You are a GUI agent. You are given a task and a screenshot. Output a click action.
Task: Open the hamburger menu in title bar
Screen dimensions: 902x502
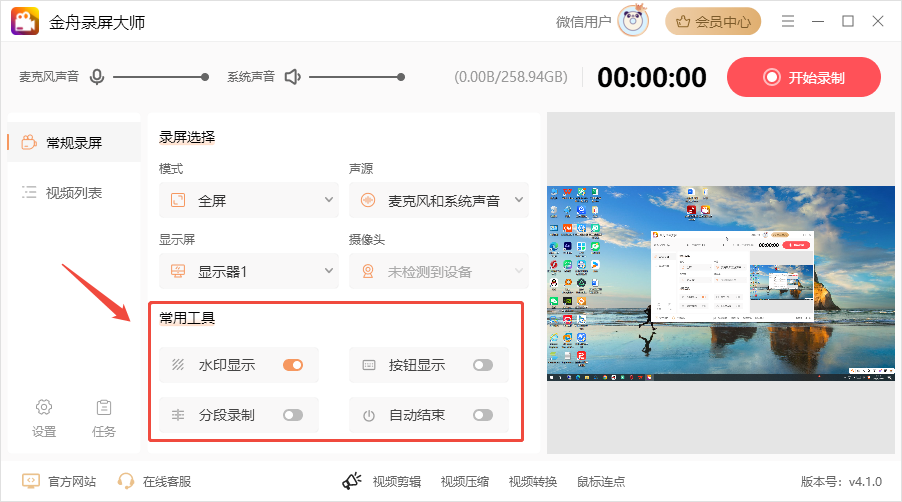(788, 21)
